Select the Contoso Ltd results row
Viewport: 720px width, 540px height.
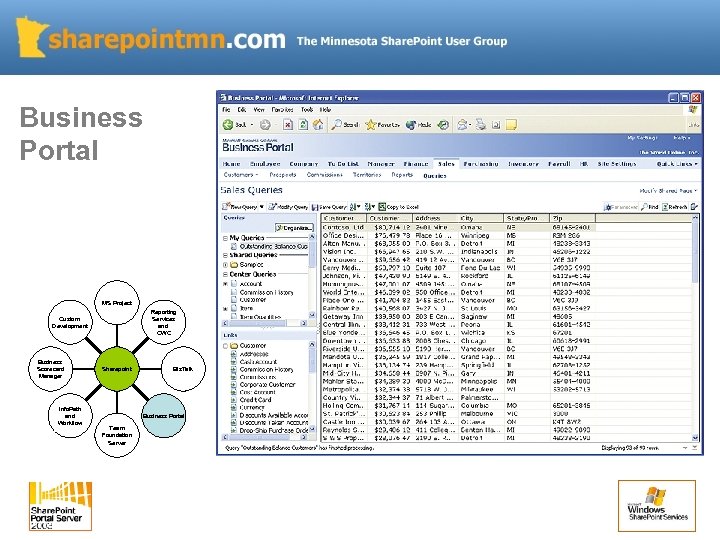point(458,227)
